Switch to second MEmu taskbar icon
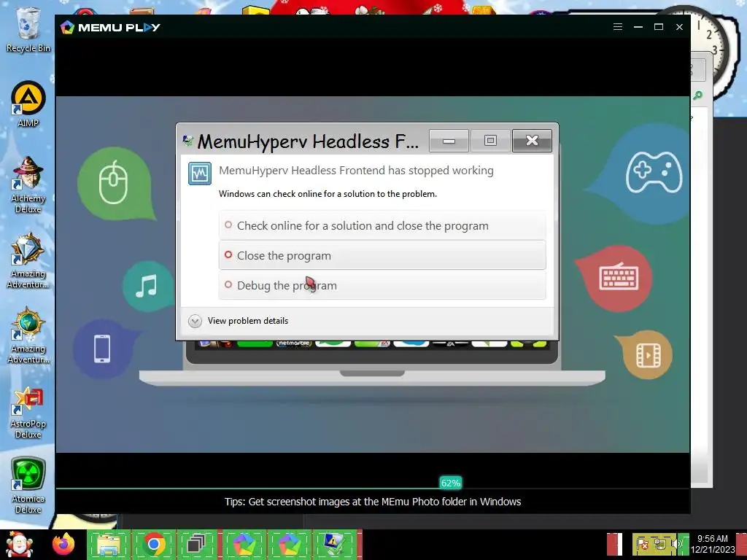 [x=289, y=544]
